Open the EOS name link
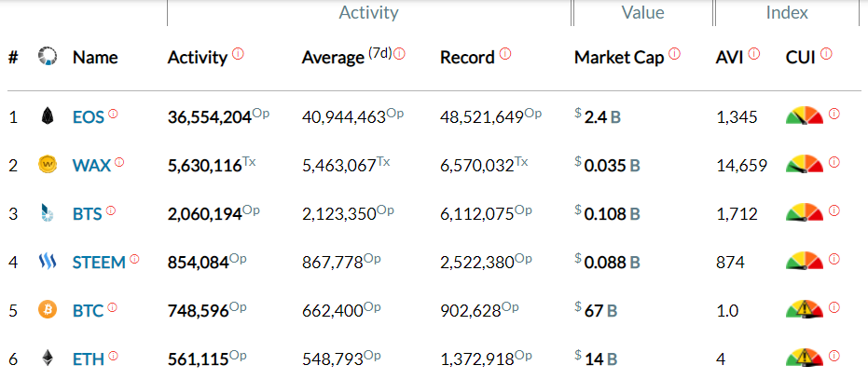 (x=89, y=117)
